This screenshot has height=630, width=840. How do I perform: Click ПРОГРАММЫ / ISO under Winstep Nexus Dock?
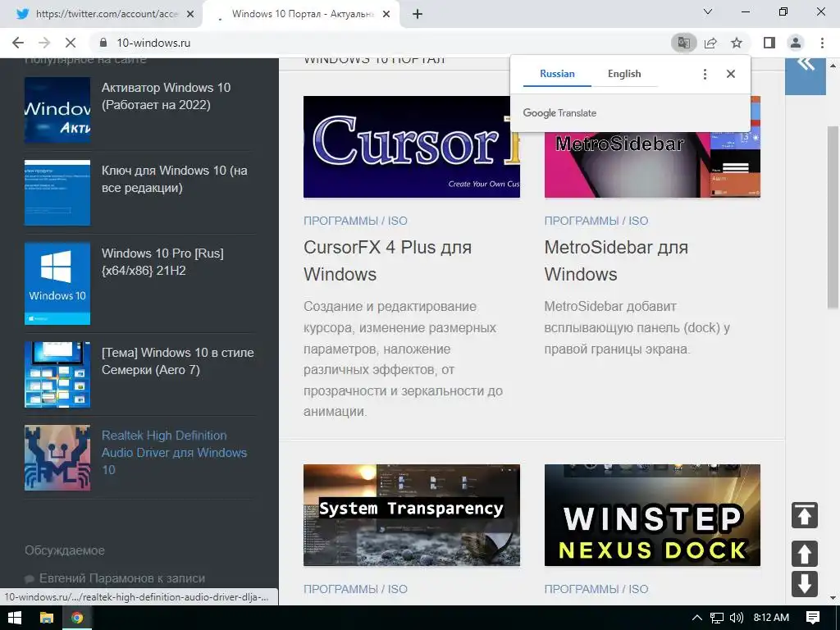596,589
